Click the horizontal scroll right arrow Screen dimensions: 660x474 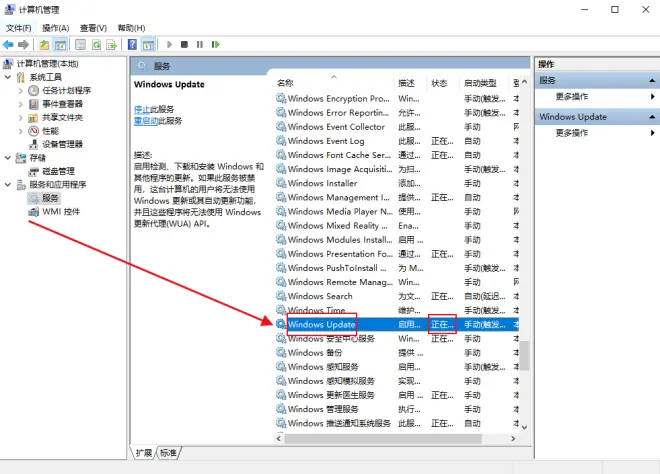pyautogui.click(x=513, y=439)
